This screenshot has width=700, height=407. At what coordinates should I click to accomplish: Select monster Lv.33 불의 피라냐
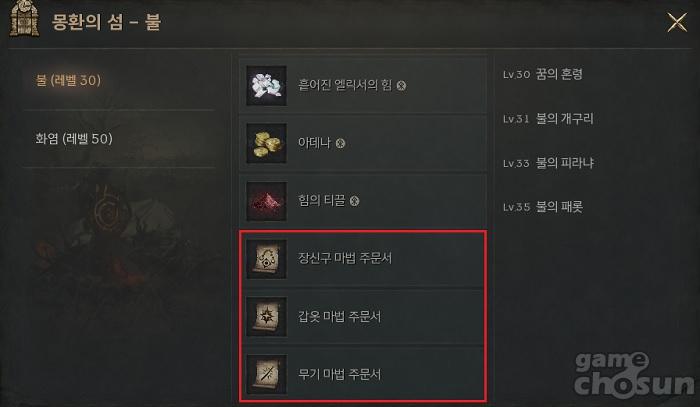click(x=548, y=163)
